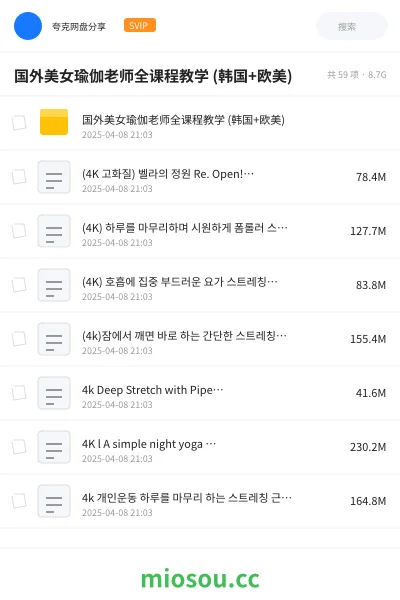400x600 pixels.
Task: Tick checkbox for the 230.2M night yoga file
Action: point(19,447)
